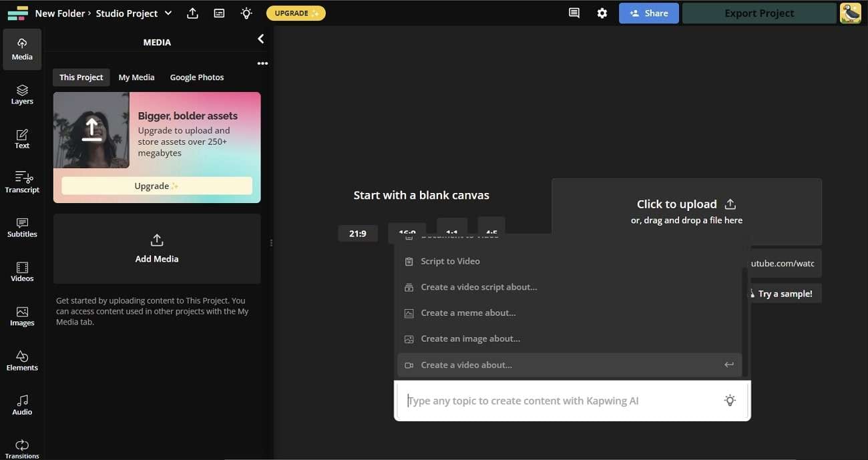This screenshot has width=868, height=460.
Task: Click the media panel resize handle
Action: 271,243
